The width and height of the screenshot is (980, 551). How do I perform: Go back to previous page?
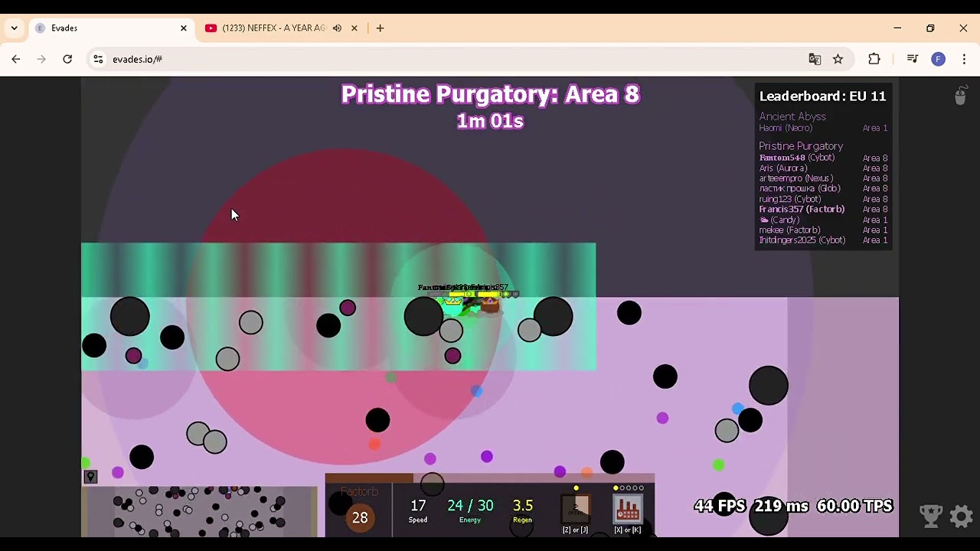(16, 59)
